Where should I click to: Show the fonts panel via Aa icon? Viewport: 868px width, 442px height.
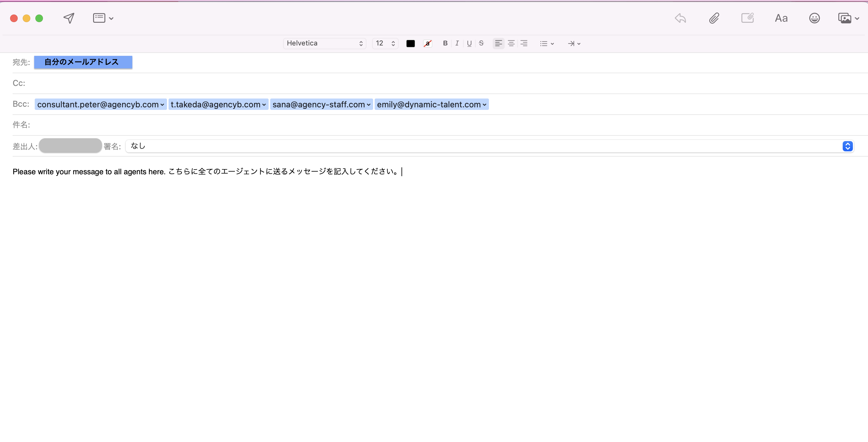(782, 18)
